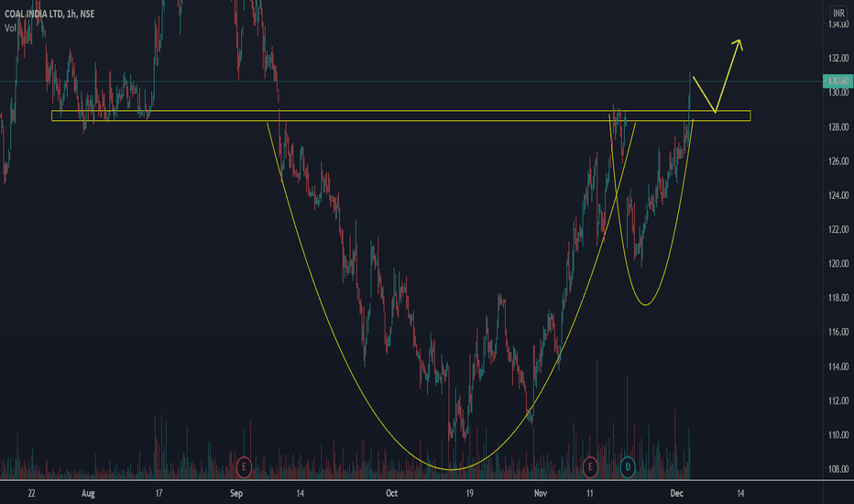Click the 122.00 price axis label
Image resolution: width=854 pixels, height=504 pixels.
coord(838,229)
